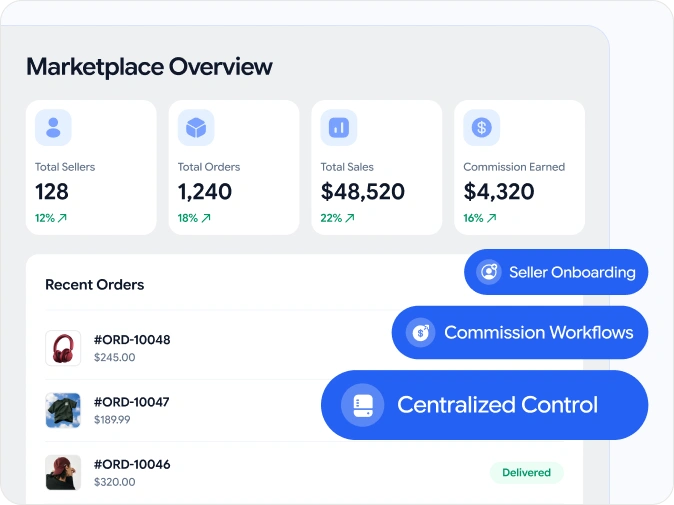674x505 pixels.
Task: Click the arrow beside the 22% growth
Action: pos(350,218)
